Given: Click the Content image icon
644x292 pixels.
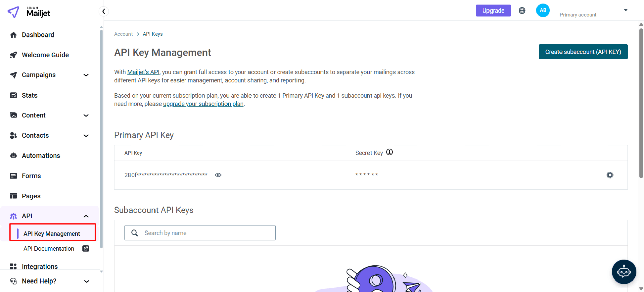Looking at the screenshot, I should coord(14,115).
